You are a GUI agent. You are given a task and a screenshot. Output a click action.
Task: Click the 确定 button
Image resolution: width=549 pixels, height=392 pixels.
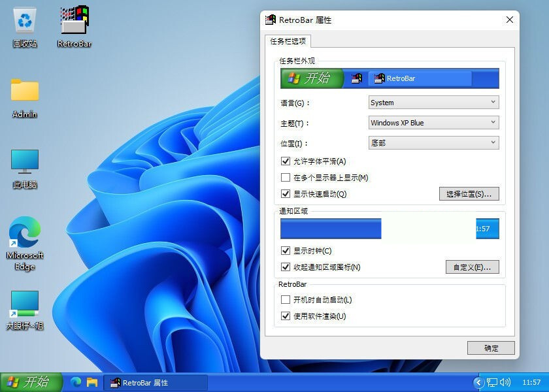coord(491,348)
